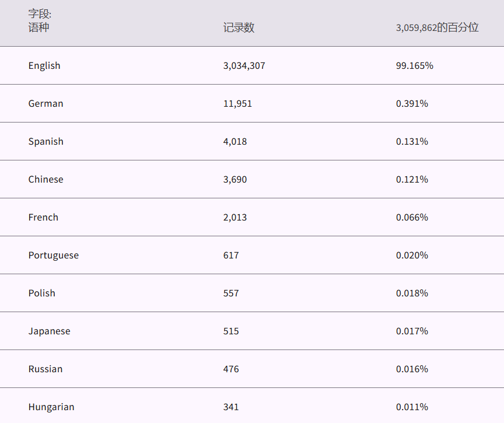Click the Polish row label

point(41,293)
